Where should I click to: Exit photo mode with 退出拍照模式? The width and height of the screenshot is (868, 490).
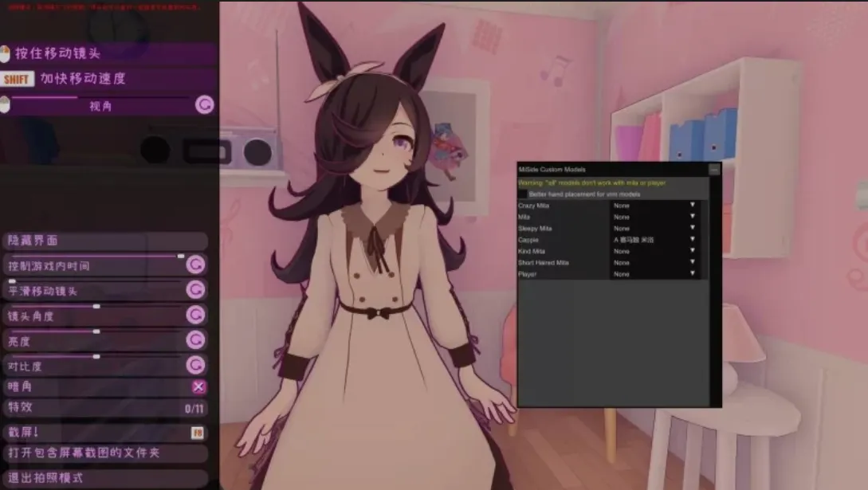(x=104, y=478)
